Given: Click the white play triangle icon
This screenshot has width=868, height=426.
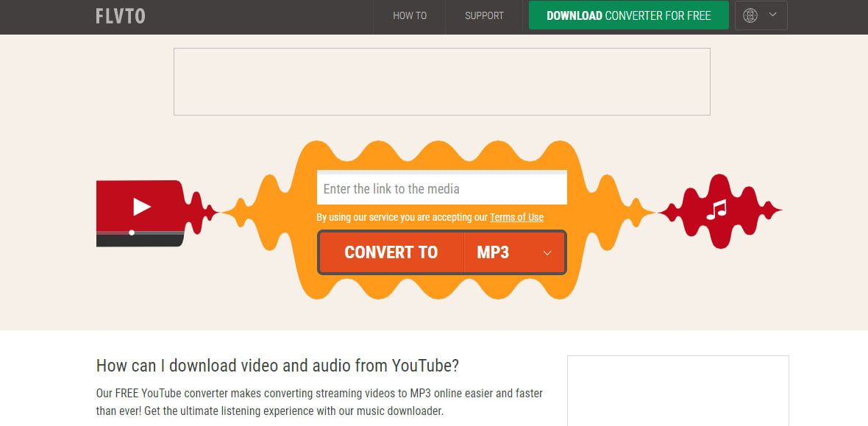Looking at the screenshot, I should 142,207.
